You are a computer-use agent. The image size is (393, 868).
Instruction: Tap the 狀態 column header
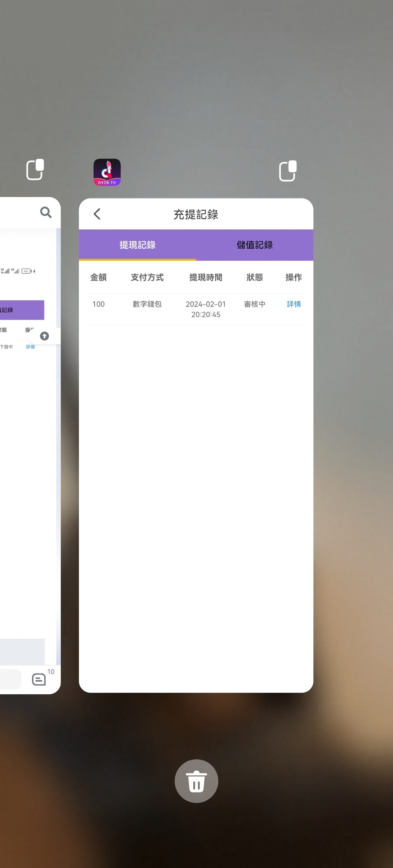tap(255, 277)
